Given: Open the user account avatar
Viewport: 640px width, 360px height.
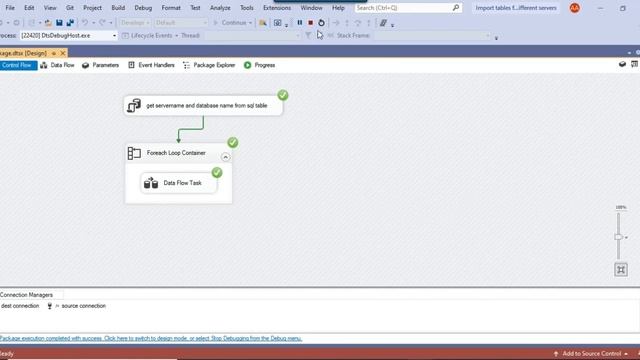Looking at the screenshot, I should click(x=575, y=8).
